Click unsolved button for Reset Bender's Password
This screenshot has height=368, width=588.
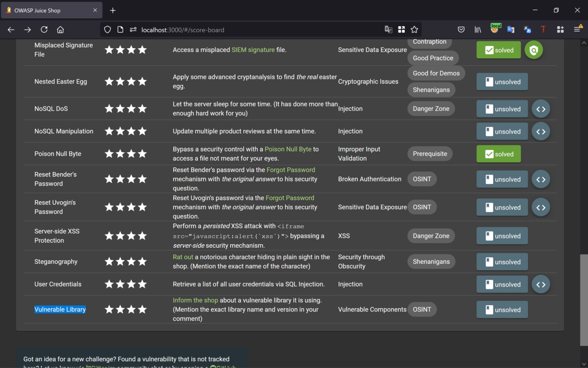502,180
